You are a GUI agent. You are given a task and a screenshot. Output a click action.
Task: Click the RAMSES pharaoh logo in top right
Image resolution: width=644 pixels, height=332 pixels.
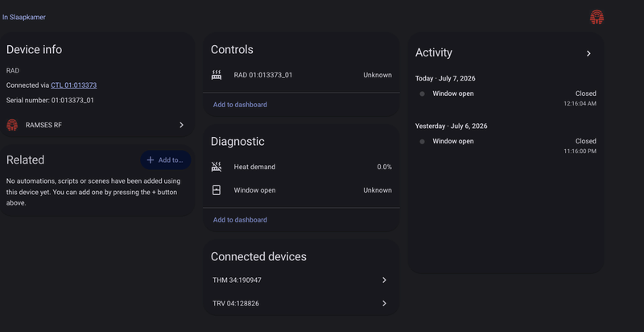[x=597, y=17]
